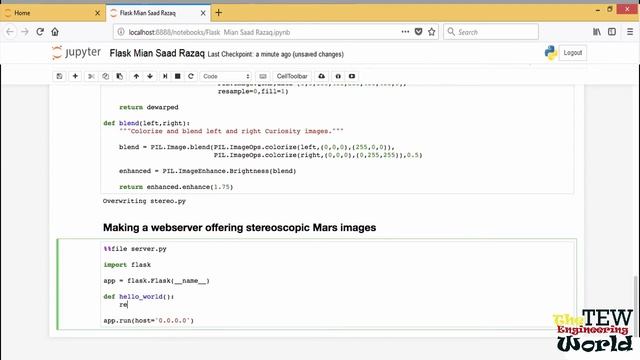Reload the page with the refresh icon
640x360 pixels.
(x=40, y=32)
